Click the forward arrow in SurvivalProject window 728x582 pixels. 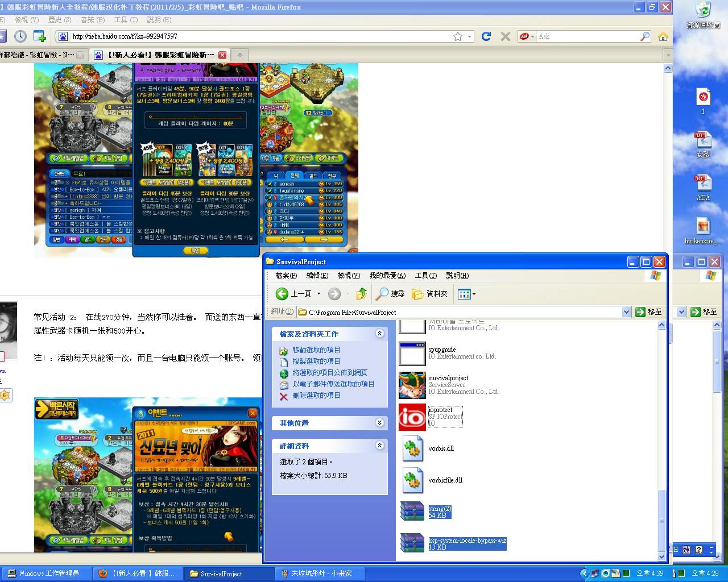pyautogui.click(x=334, y=294)
